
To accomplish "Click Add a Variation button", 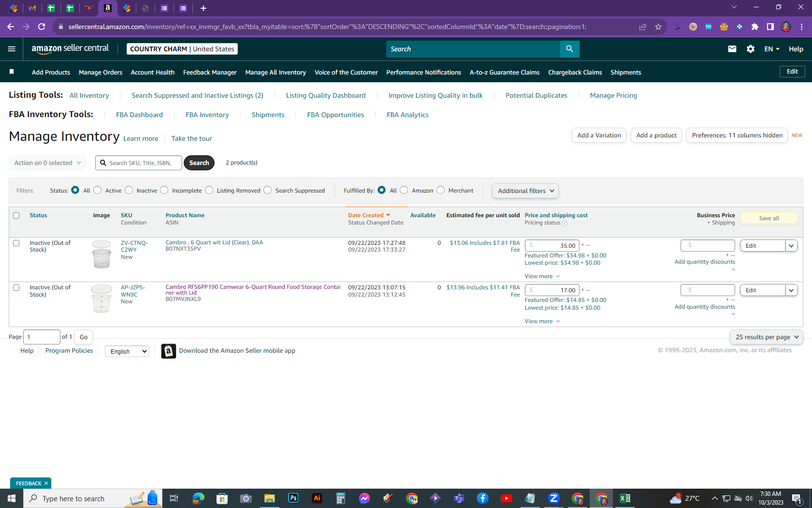I will click(x=599, y=135).
